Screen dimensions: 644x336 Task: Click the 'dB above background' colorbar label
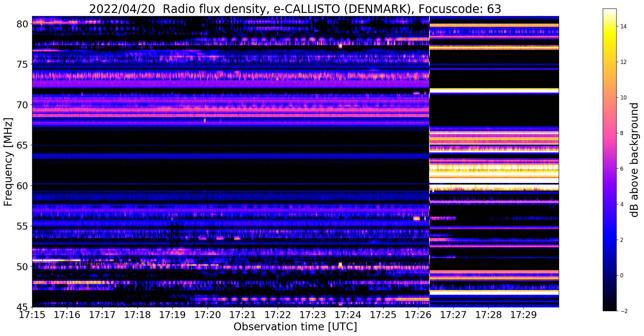coord(635,160)
